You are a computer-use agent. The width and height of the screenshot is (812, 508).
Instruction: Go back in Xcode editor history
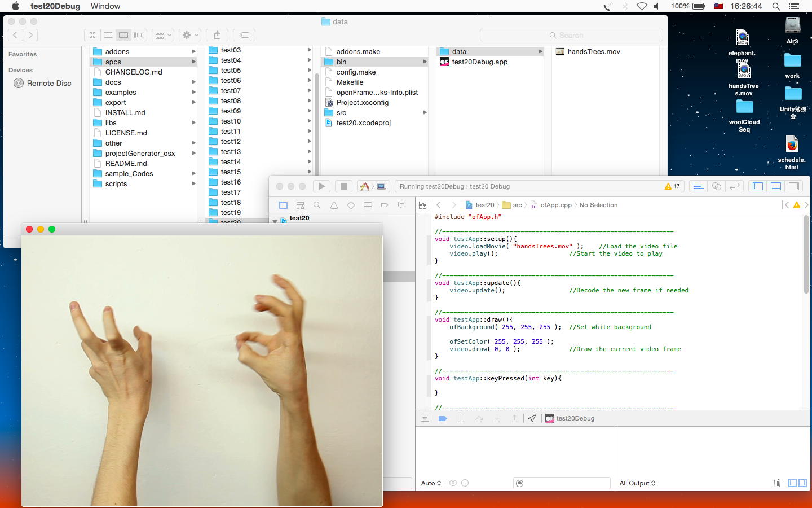pyautogui.click(x=439, y=205)
